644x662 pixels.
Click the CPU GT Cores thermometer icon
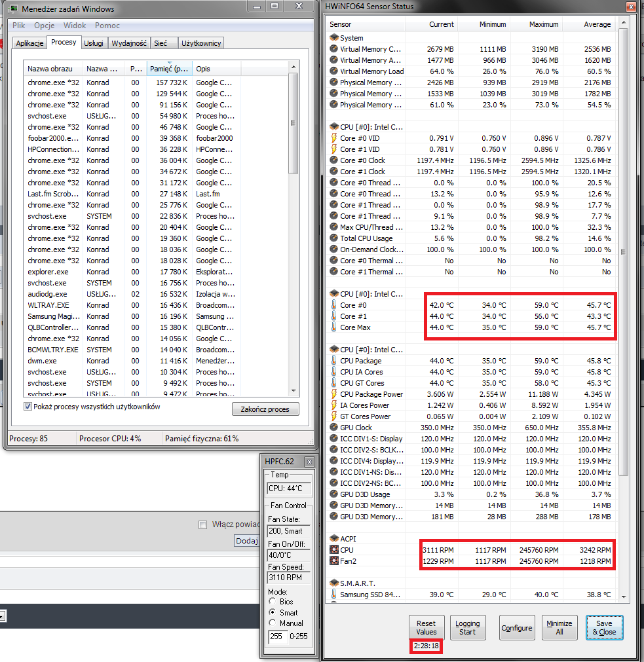tap(334, 383)
